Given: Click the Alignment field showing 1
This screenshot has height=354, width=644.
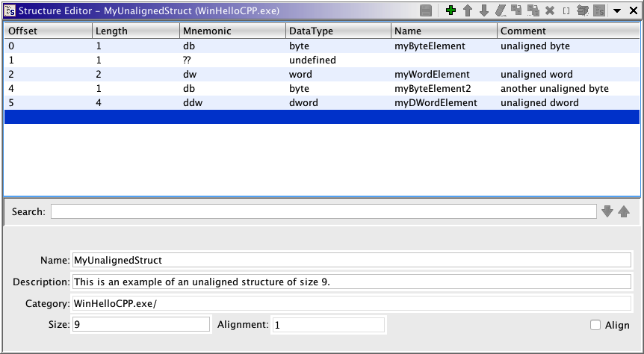Looking at the screenshot, I should 329,325.
